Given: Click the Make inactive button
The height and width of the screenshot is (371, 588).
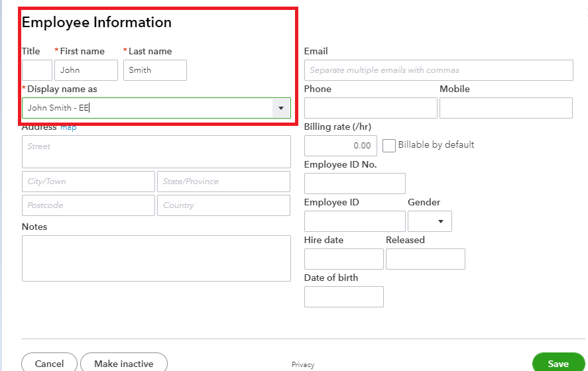Looking at the screenshot, I should pyautogui.click(x=123, y=363).
